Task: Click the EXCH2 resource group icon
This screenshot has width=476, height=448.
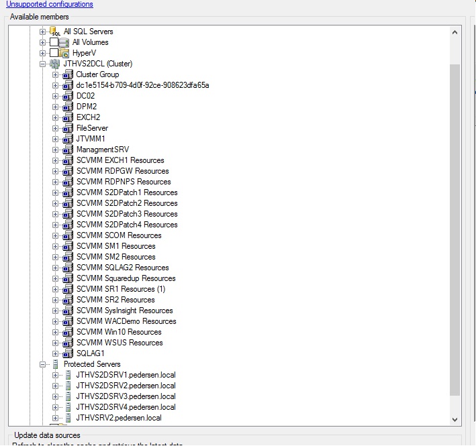Action: click(68, 117)
